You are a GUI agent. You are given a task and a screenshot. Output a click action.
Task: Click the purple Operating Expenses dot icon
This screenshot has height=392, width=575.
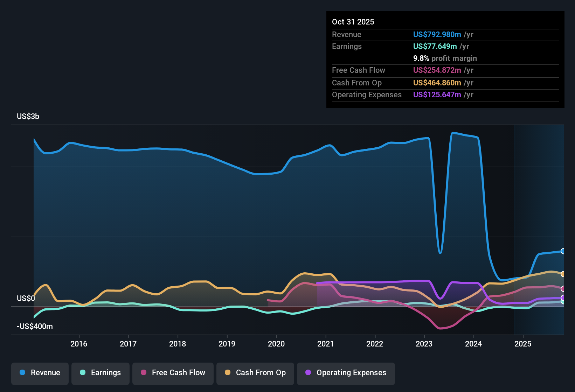coord(307,373)
